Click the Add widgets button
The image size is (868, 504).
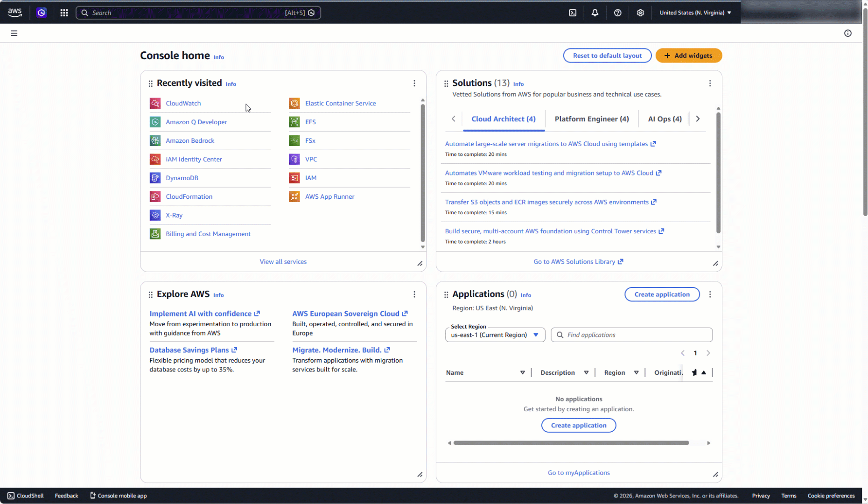pyautogui.click(x=688, y=56)
